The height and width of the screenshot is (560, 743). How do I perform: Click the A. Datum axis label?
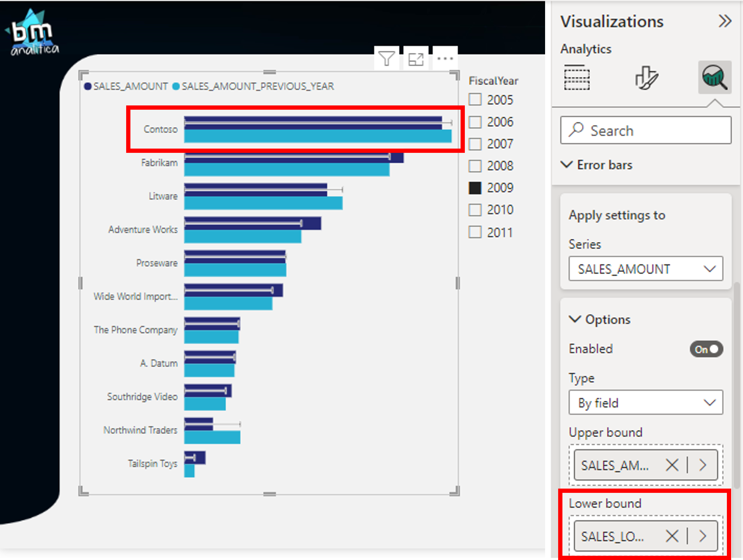pos(159,363)
